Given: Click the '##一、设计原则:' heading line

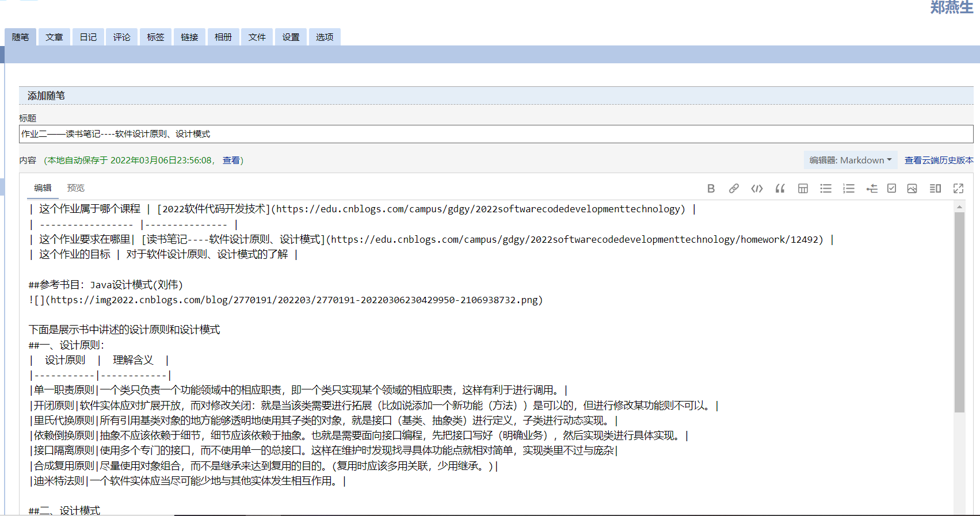Looking at the screenshot, I should [x=67, y=345].
